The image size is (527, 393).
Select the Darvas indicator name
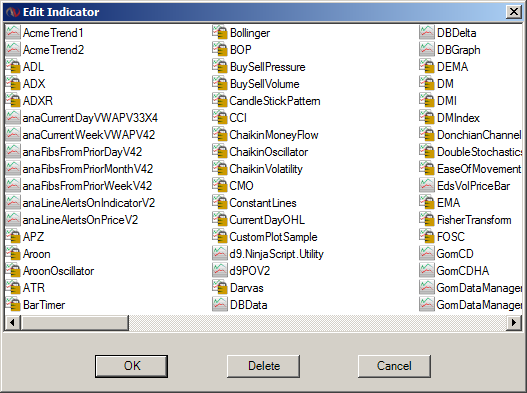(247, 288)
